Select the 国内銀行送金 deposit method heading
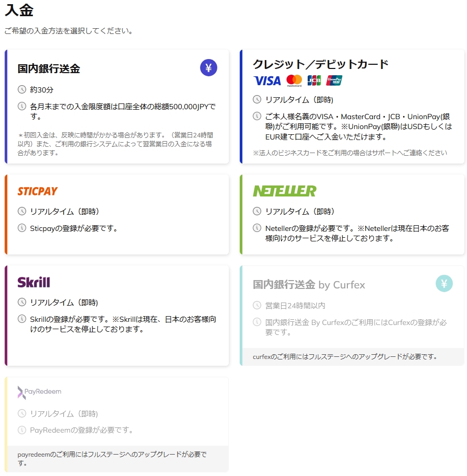The image size is (467, 476). point(49,68)
